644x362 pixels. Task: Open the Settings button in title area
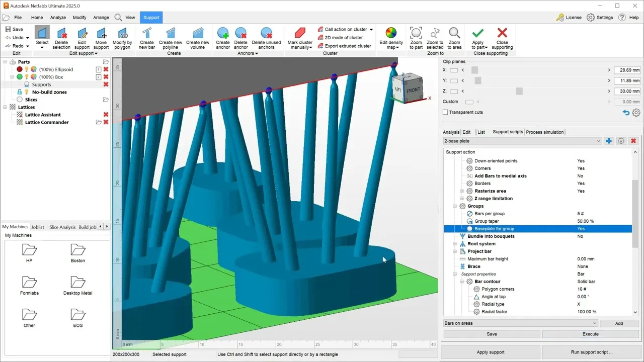click(600, 18)
